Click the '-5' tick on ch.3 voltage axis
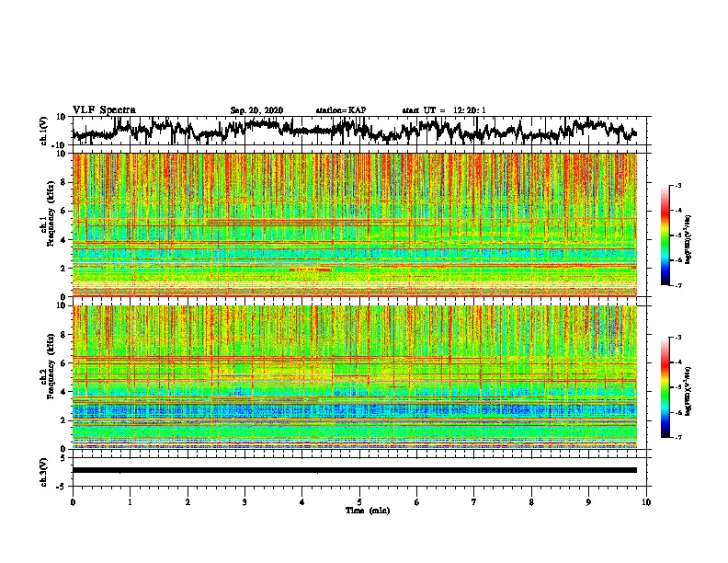The width and height of the screenshot is (728, 563). click(63, 487)
